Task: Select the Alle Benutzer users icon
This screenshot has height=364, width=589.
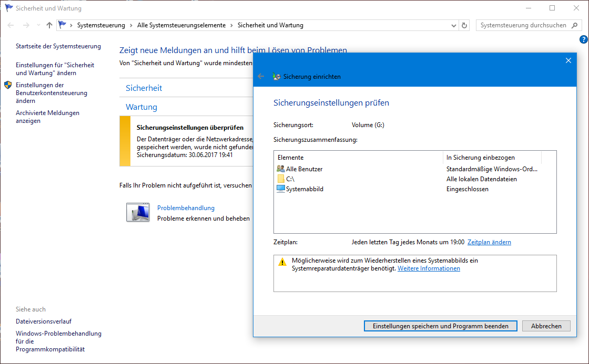Action: coord(281,169)
